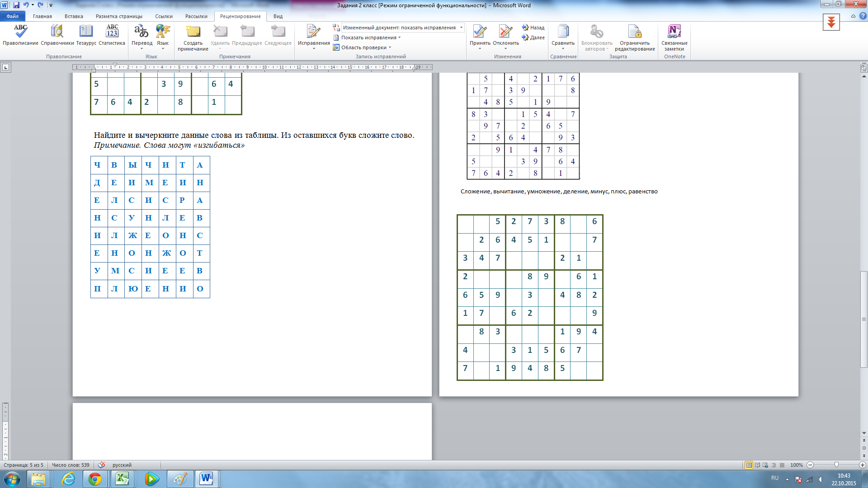The height and width of the screenshot is (488, 868).
Task: Switch to draft view in status bar
Action: (x=782, y=465)
